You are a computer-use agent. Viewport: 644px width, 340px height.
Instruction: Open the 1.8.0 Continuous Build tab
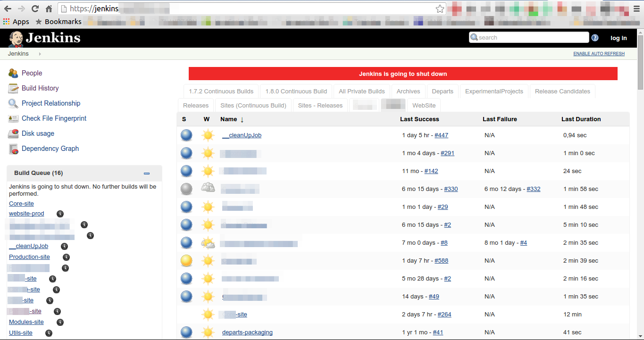point(296,91)
